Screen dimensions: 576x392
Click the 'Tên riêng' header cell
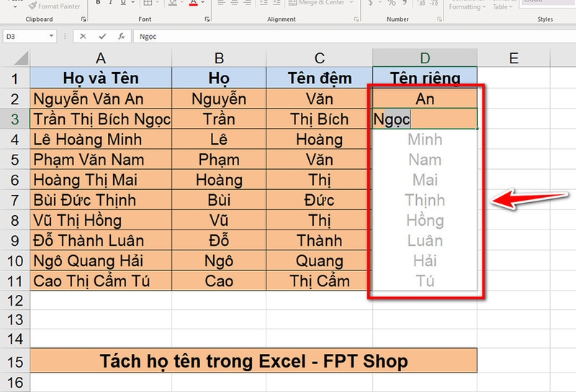pos(425,78)
